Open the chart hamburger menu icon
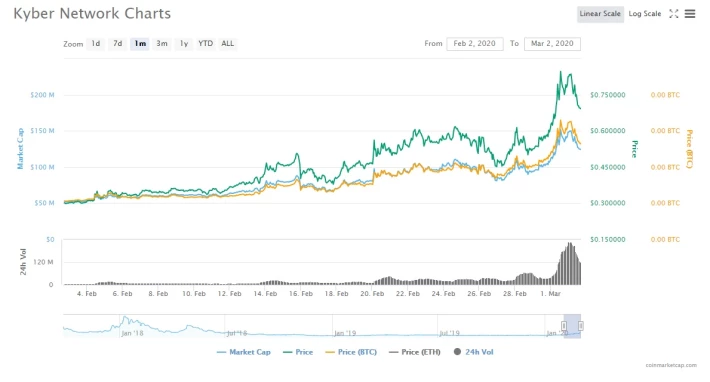Viewport: 710px width, 382px height. click(690, 14)
